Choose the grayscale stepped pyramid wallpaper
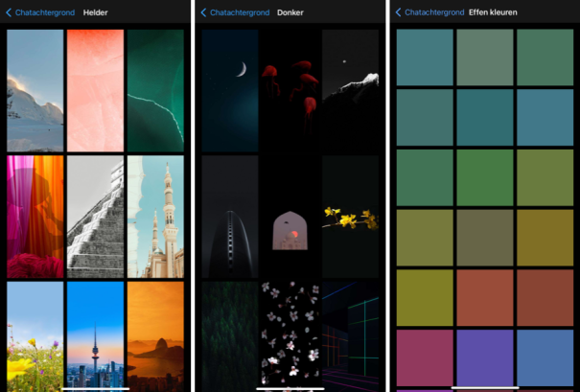 click(x=96, y=217)
